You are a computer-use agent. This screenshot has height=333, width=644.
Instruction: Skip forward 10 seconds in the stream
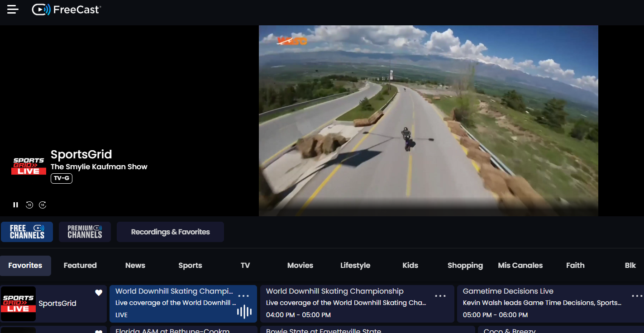click(43, 205)
